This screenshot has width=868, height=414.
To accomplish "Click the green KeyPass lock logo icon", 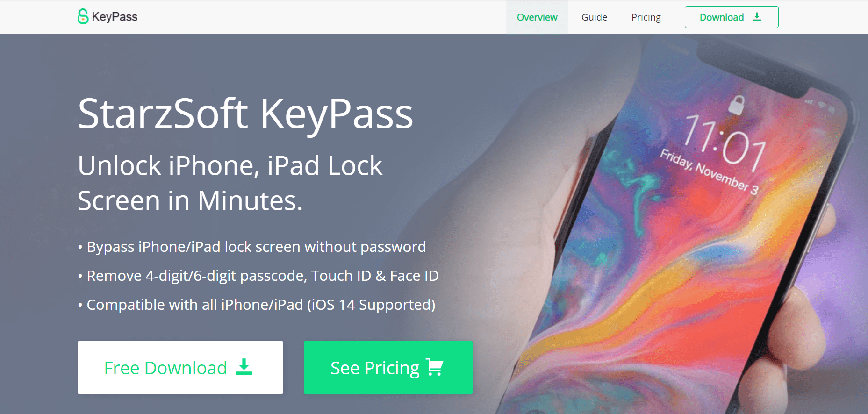I will pyautogui.click(x=83, y=16).
